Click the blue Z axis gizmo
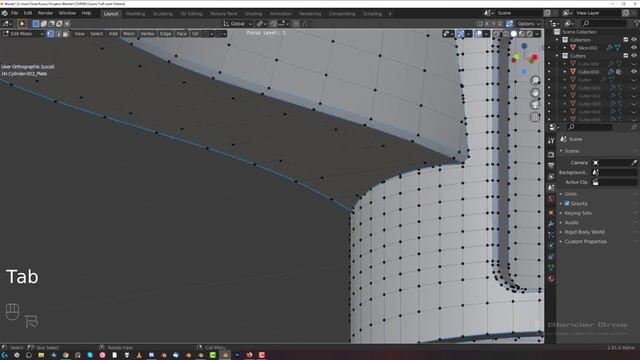This screenshot has width=640, height=360. (x=524, y=47)
